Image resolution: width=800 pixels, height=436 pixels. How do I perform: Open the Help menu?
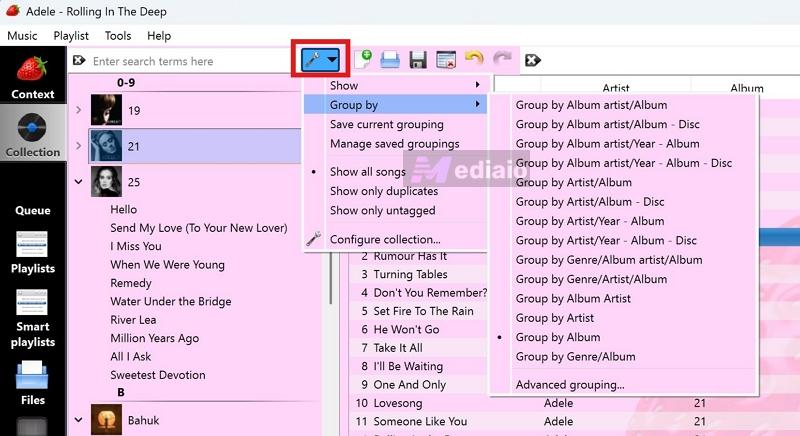coord(159,36)
